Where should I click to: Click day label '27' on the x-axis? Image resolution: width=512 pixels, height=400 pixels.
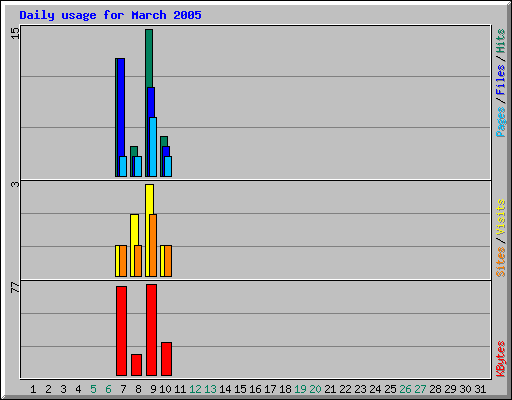[x=420, y=389]
